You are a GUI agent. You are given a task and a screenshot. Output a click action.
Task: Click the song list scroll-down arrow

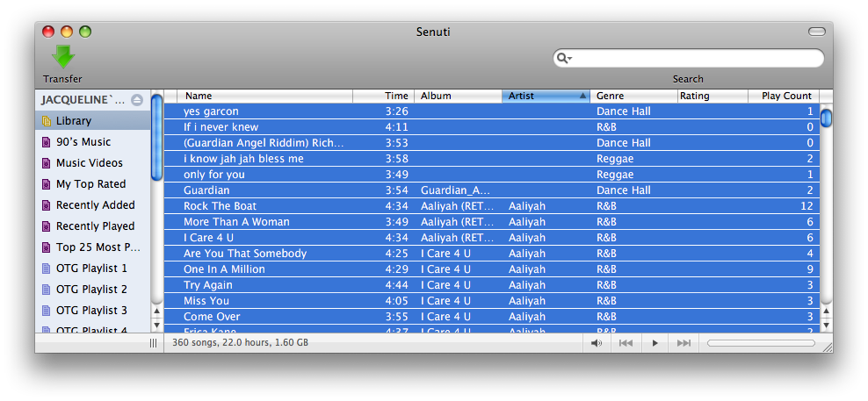[826, 326]
